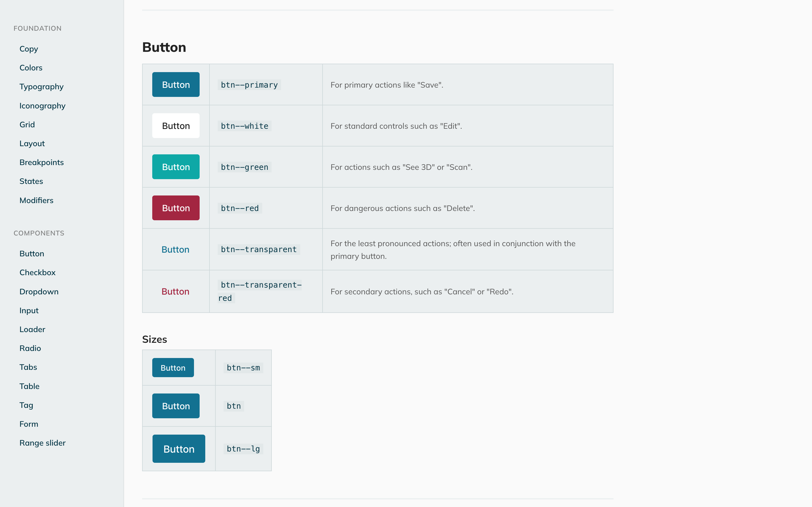Navigate to Checkbox component page
Viewport: 812px width, 507px height.
click(37, 272)
